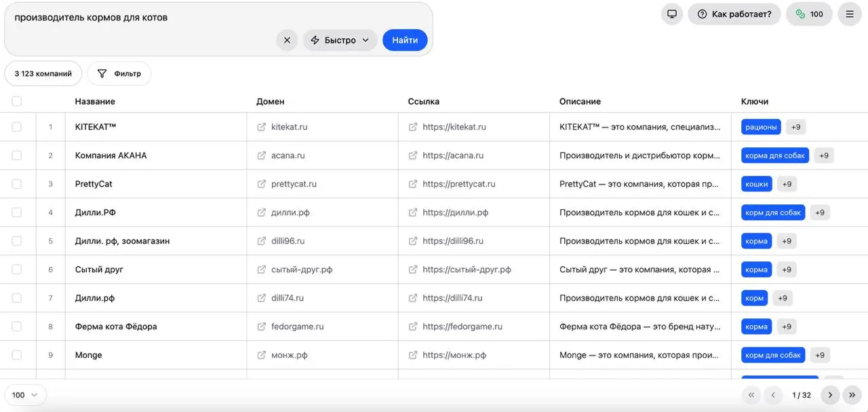Viewport: 868px width, 412px height.
Task: Go to the next results page
Action: tap(830, 395)
